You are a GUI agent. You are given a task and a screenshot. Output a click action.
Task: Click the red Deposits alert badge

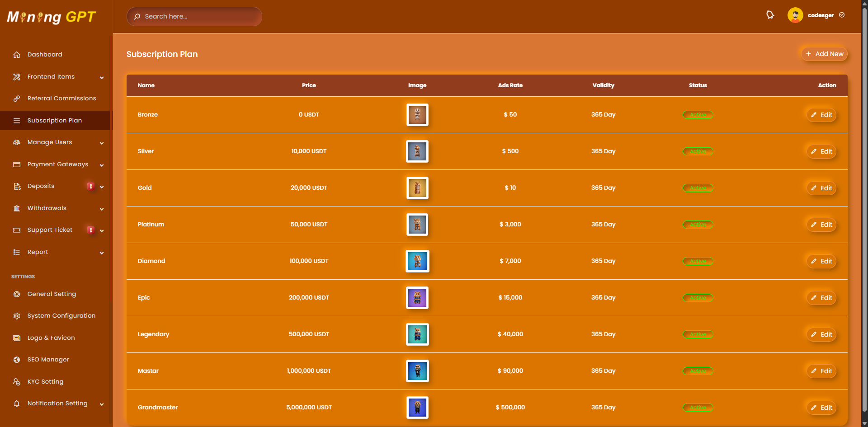90,186
